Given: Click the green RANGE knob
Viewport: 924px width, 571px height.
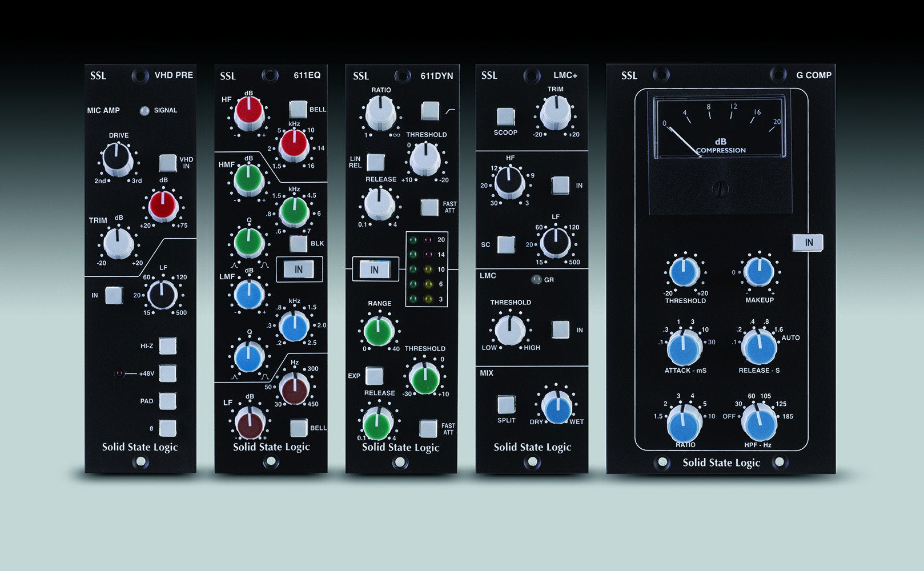Looking at the screenshot, I should coord(379,331).
